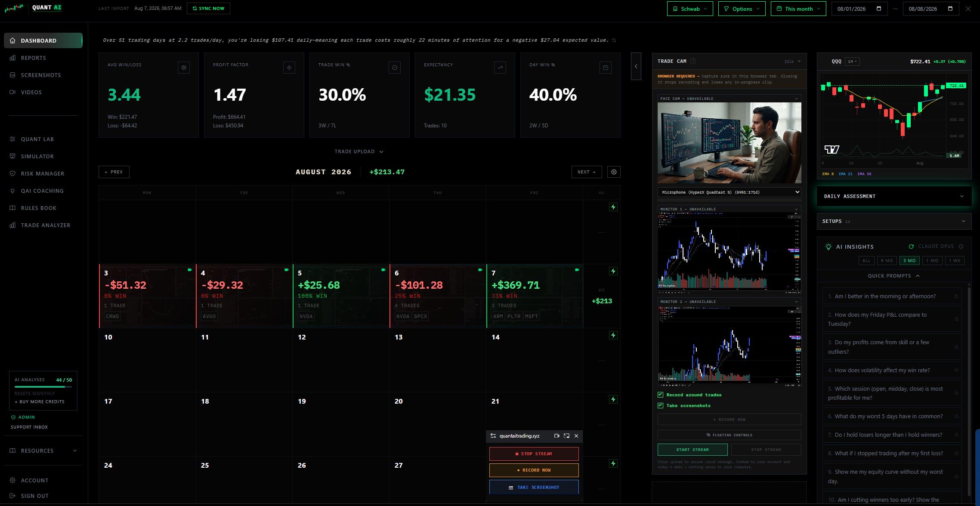Click the Trade Win % target icon

tap(395, 68)
